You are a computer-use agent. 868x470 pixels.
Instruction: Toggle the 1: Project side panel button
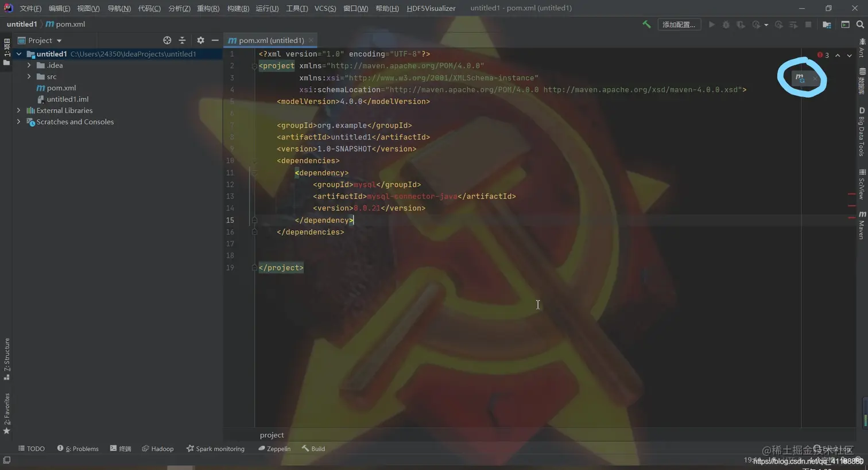7,52
